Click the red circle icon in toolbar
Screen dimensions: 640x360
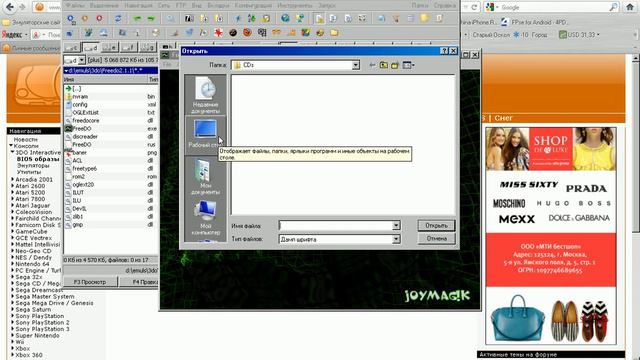click(x=99, y=18)
